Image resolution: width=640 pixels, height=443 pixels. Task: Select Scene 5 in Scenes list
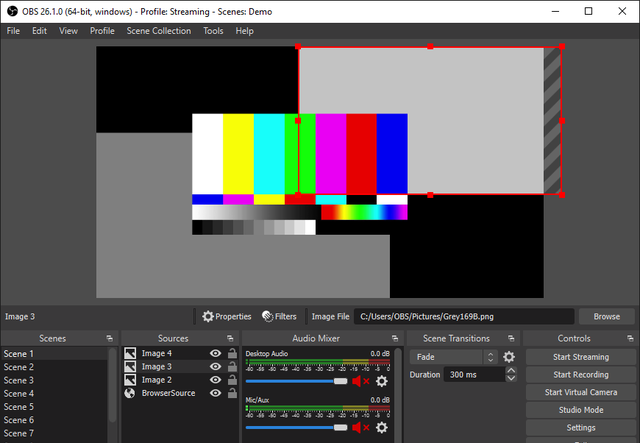coord(55,407)
